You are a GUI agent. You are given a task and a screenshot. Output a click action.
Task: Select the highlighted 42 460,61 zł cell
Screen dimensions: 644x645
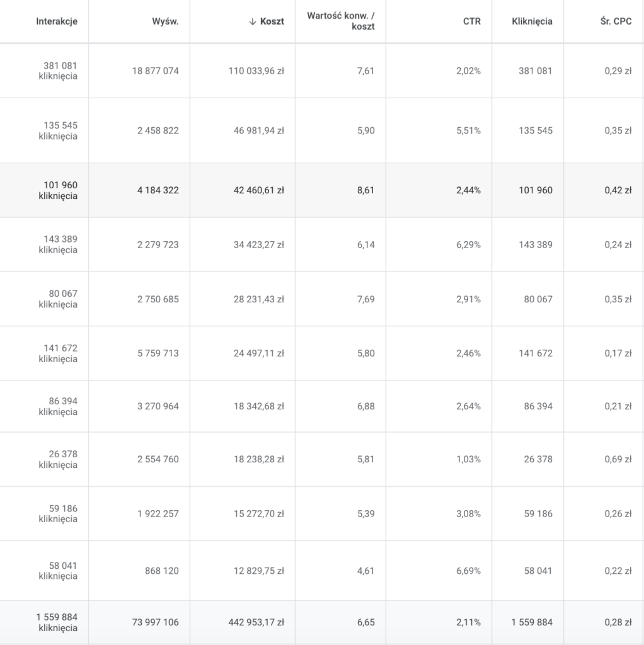[x=258, y=190]
